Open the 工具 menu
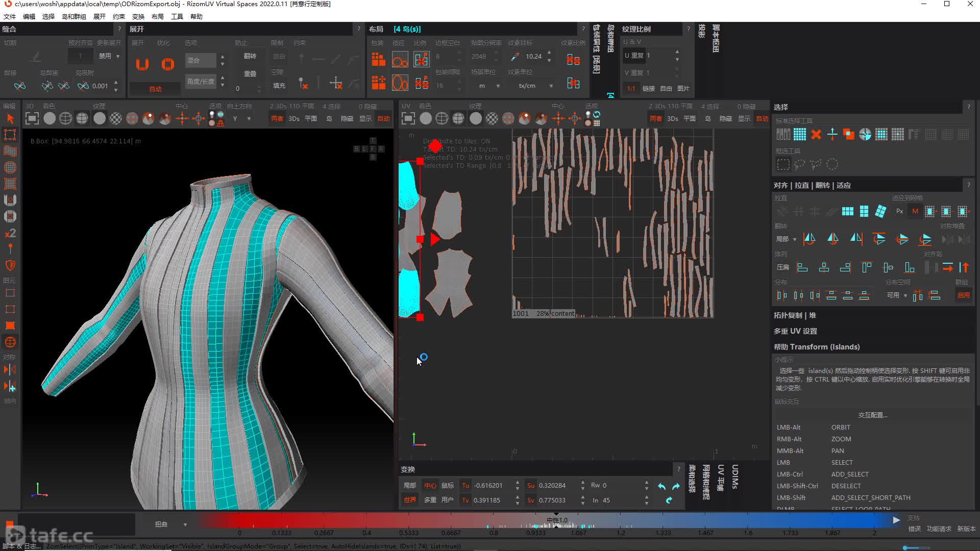980x551 pixels. tap(177, 16)
